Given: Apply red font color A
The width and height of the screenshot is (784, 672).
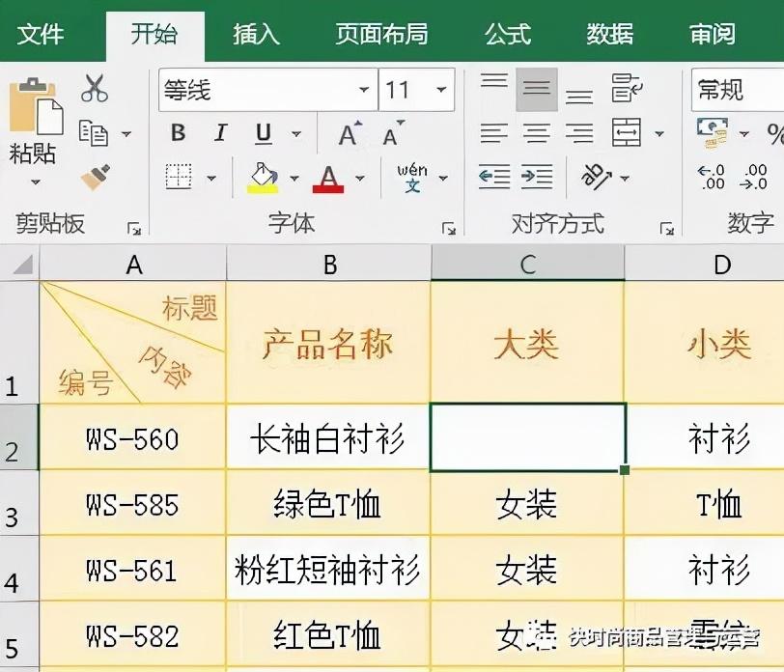Looking at the screenshot, I should (328, 179).
